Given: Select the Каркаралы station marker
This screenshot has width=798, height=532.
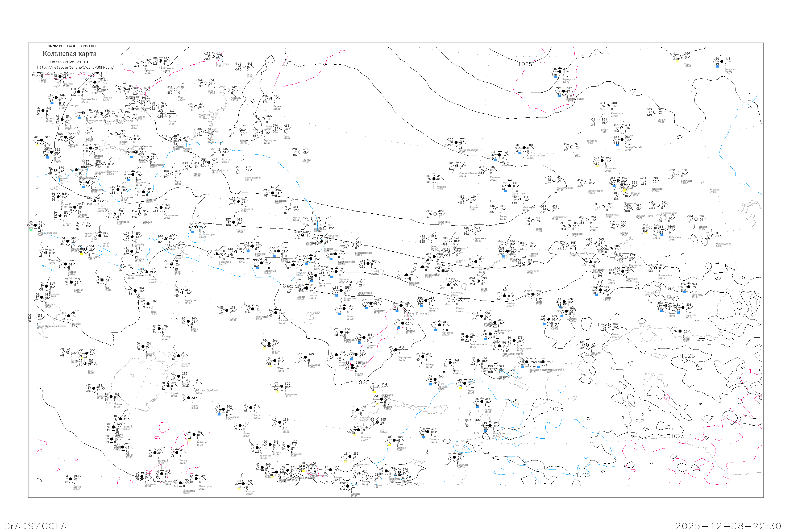Looking at the screenshot, I should click(396, 350).
